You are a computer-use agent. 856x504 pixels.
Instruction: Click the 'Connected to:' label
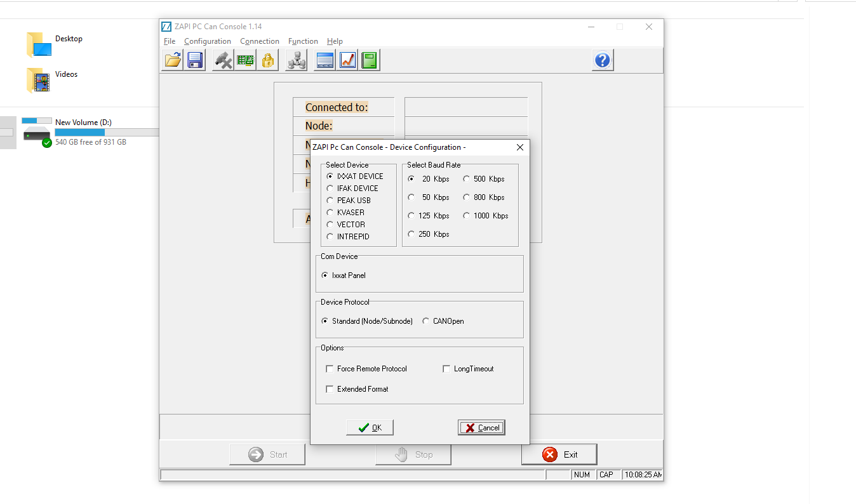pyautogui.click(x=337, y=107)
